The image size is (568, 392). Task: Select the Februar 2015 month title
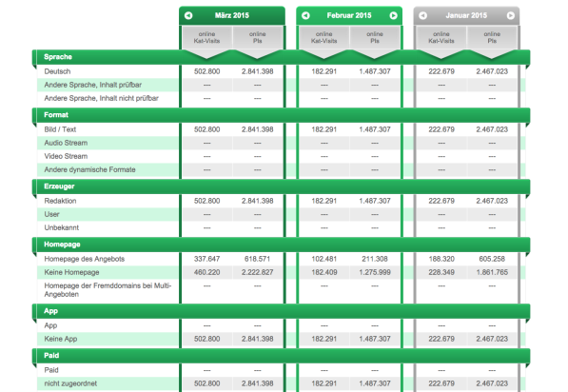pyautogui.click(x=349, y=15)
